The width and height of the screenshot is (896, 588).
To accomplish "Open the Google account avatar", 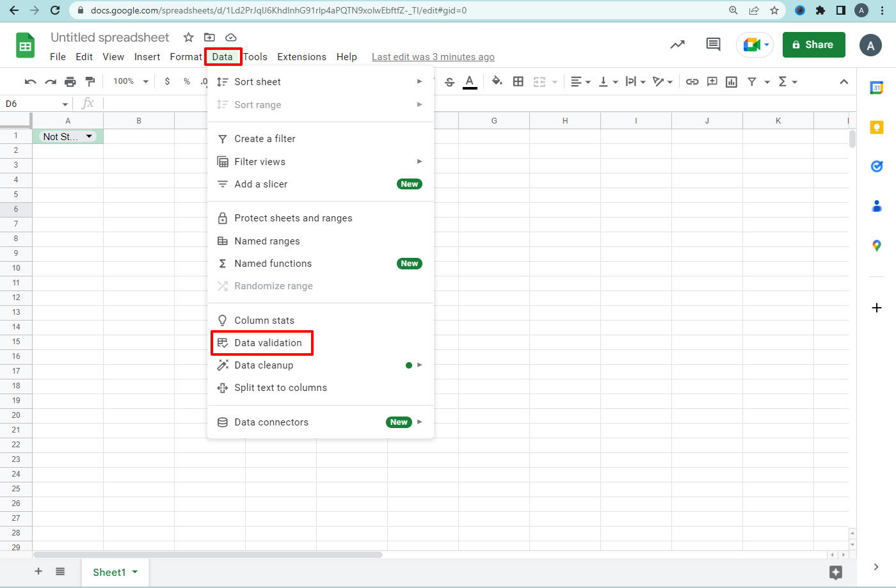I will pyautogui.click(x=870, y=45).
